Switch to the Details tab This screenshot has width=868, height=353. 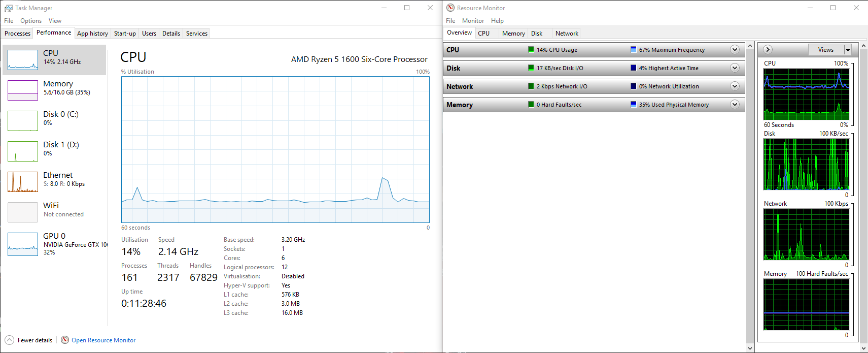171,34
